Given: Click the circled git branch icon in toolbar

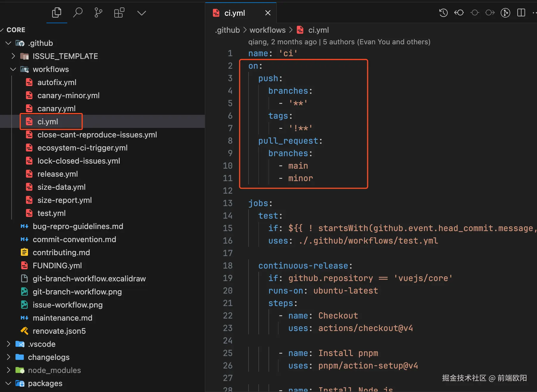Looking at the screenshot, I should (505, 13).
